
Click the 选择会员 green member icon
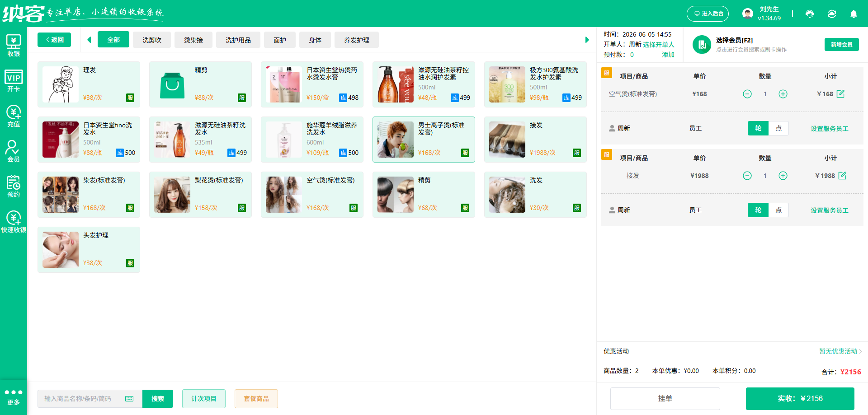702,45
